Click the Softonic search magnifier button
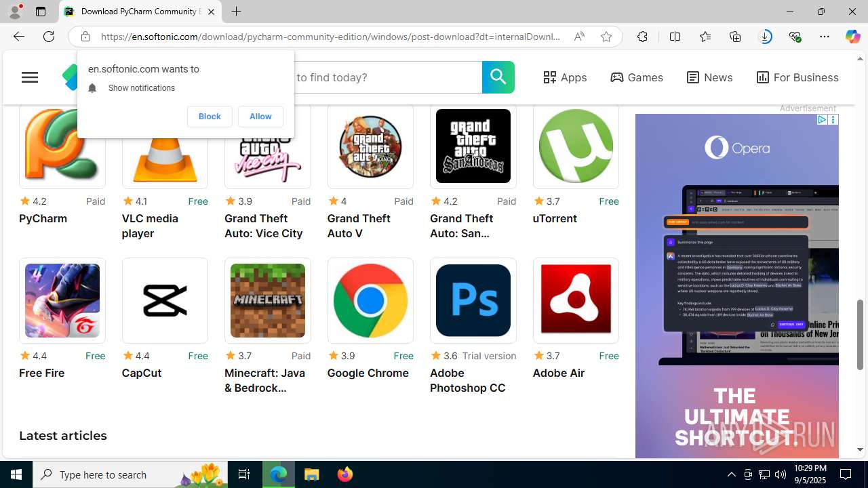The image size is (868, 488). (498, 77)
